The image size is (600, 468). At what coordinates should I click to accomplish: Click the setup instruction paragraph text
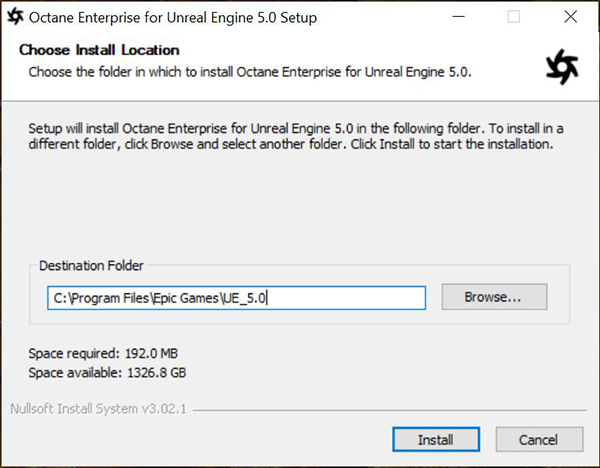point(296,136)
